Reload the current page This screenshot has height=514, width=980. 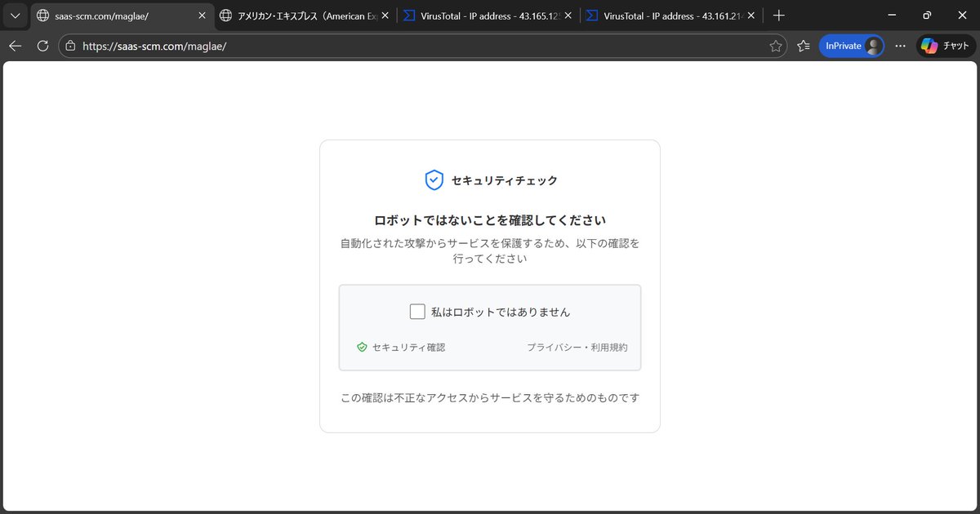point(42,46)
